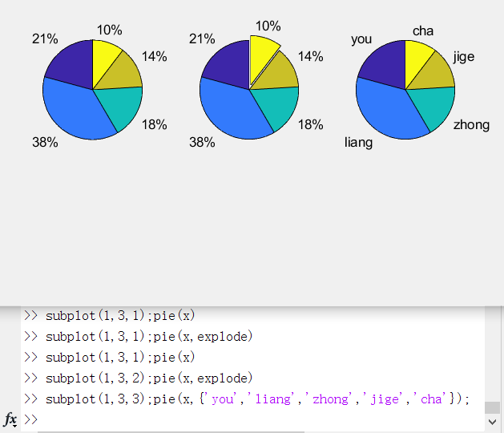This screenshot has width=504, height=433.
Task: Click the 14% label of the first pie
Action: click(x=155, y=57)
